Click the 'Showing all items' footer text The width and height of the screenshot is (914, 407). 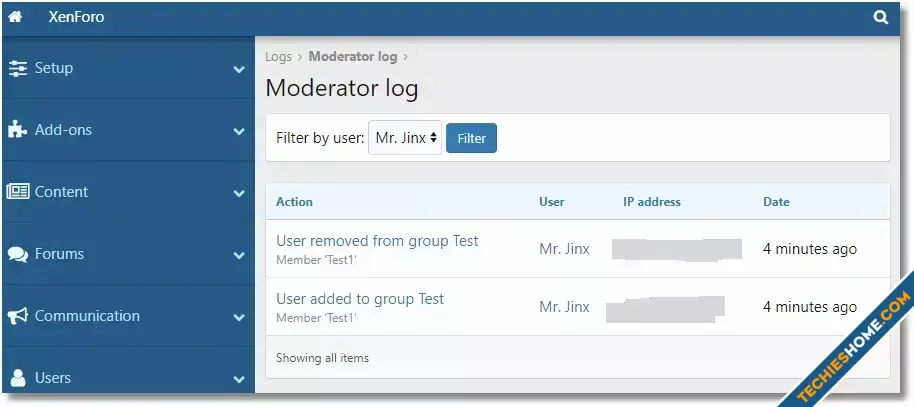pos(322,358)
